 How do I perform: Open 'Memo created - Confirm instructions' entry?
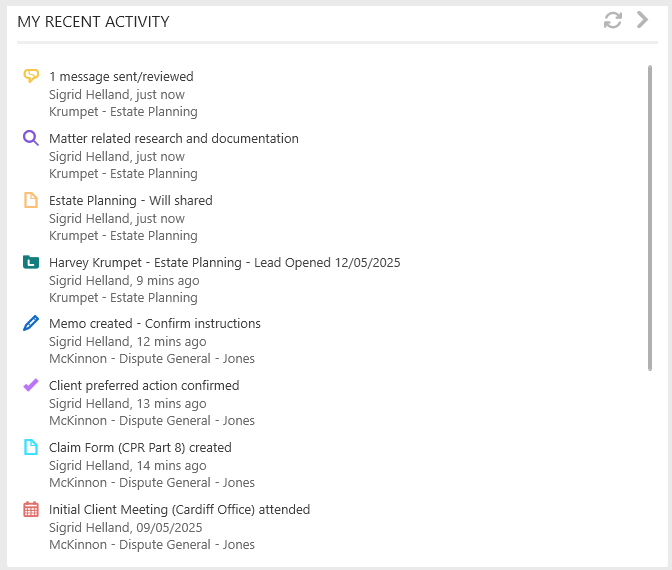[x=155, y=324]
